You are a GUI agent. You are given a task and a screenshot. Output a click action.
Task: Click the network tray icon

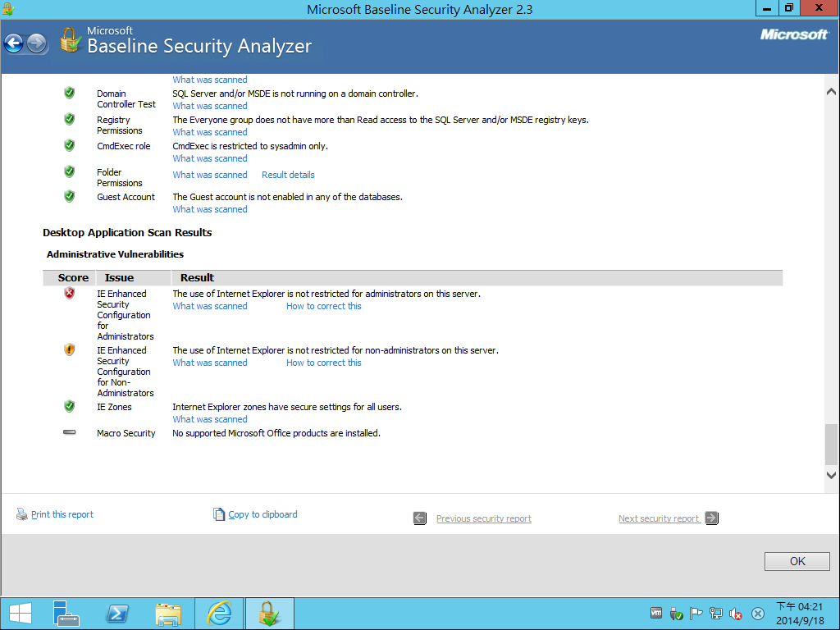(x=715, y=613)
